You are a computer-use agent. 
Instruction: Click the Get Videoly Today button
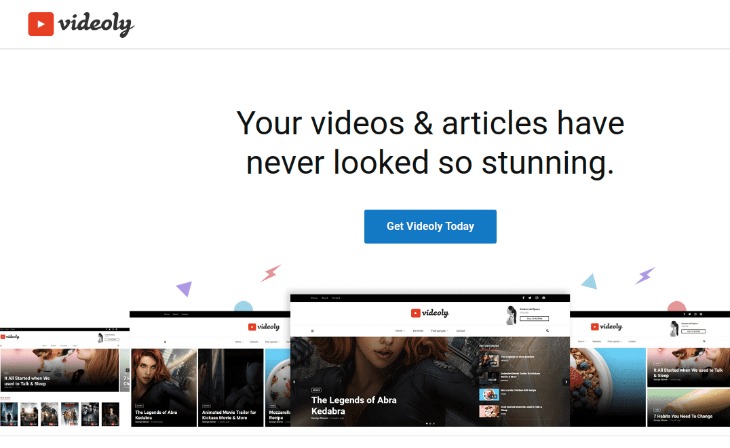[430, 226]
